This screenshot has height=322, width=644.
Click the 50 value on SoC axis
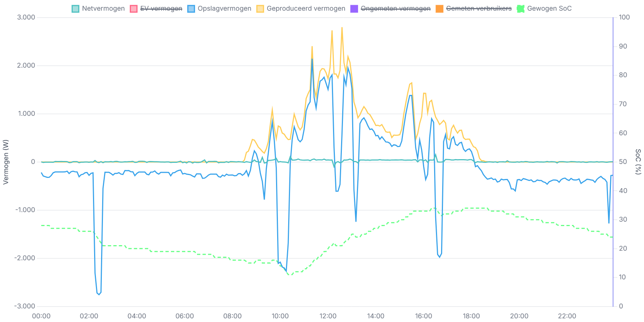[x=623, y=162]
